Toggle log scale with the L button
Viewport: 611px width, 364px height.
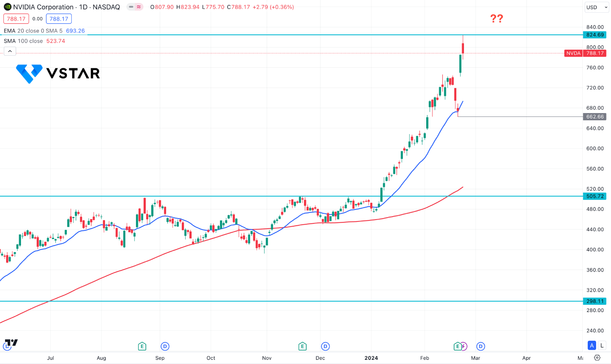point(602,346)
